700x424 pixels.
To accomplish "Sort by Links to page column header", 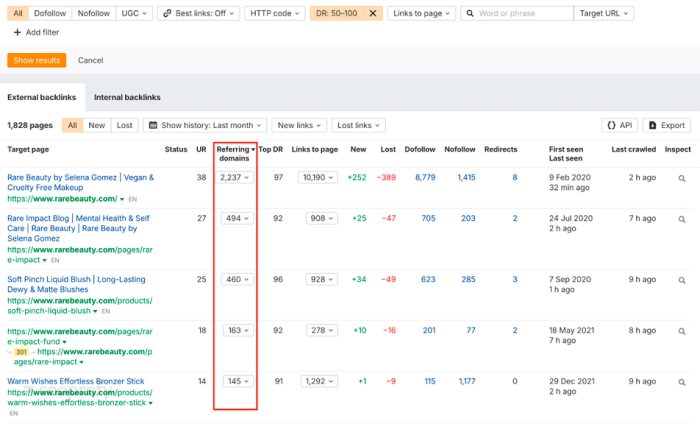I will (315, 150).
